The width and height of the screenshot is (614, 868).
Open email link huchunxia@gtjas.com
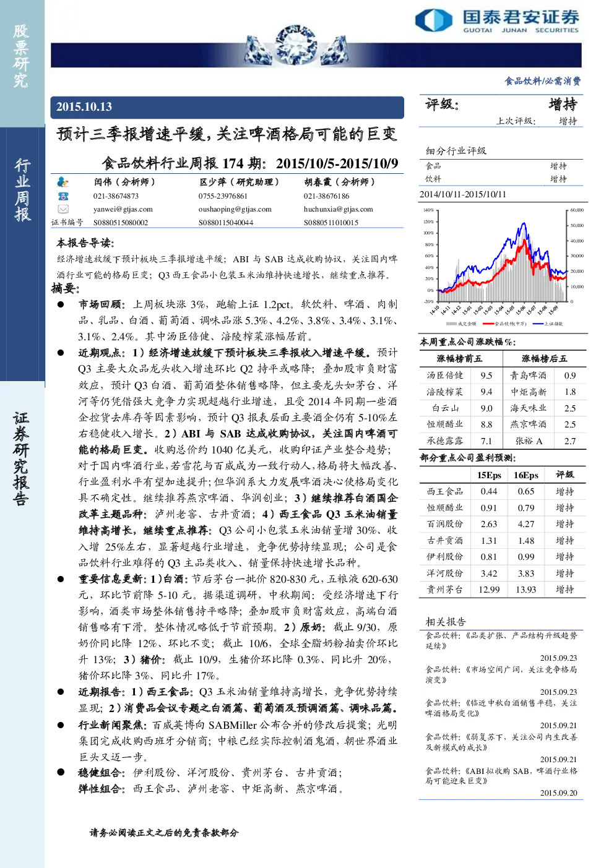(338, 209)
